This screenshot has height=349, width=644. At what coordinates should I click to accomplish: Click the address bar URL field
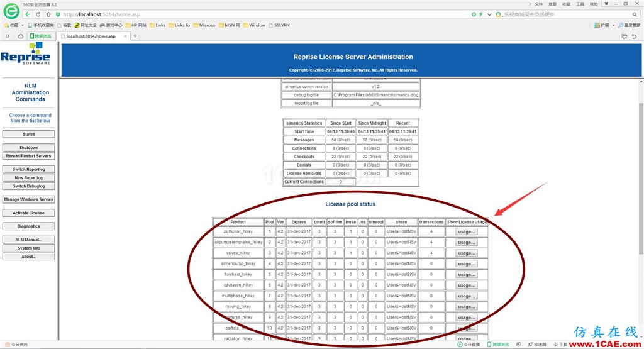coord(263,14)
